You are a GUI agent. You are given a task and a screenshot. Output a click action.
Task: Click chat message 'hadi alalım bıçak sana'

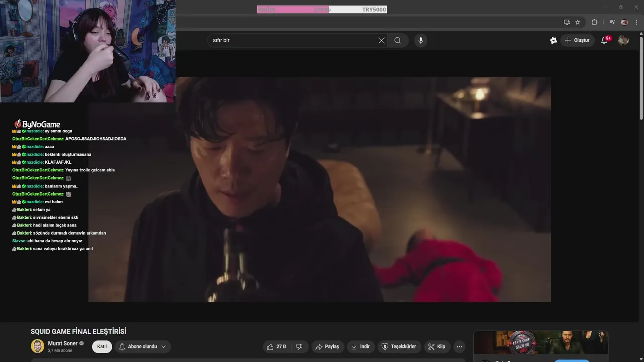point(55,225)
